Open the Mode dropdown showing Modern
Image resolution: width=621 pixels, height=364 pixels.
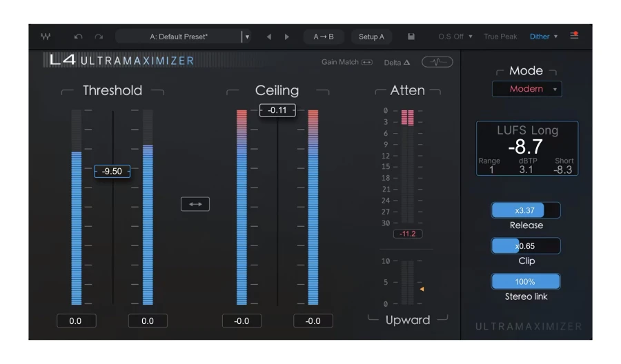[x=526, y=89]
